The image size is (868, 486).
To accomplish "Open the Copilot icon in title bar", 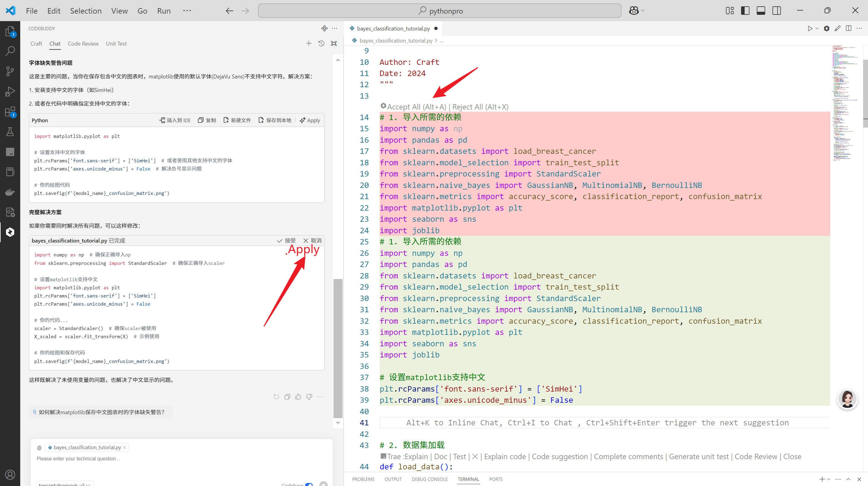I will click(x=633, y=11).
